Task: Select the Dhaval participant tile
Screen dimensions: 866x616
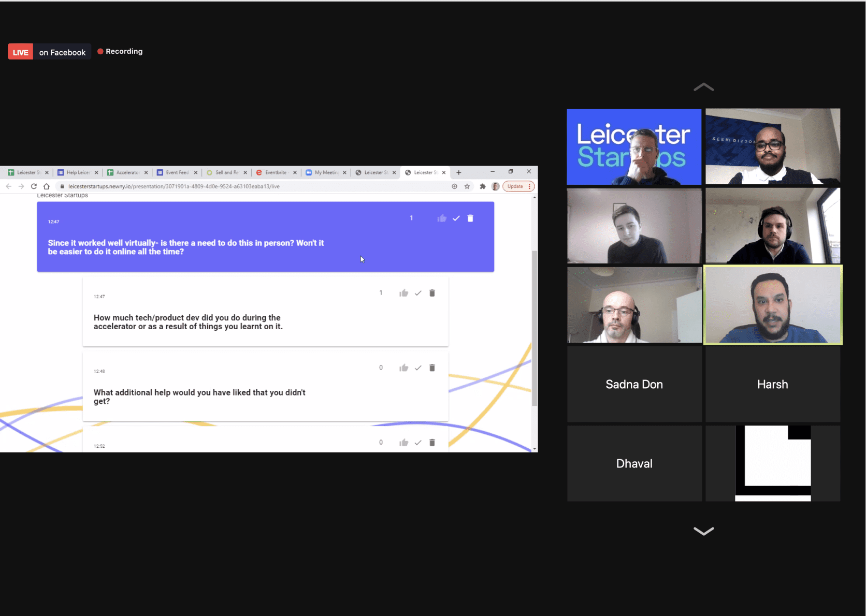Action: [634, 463]
